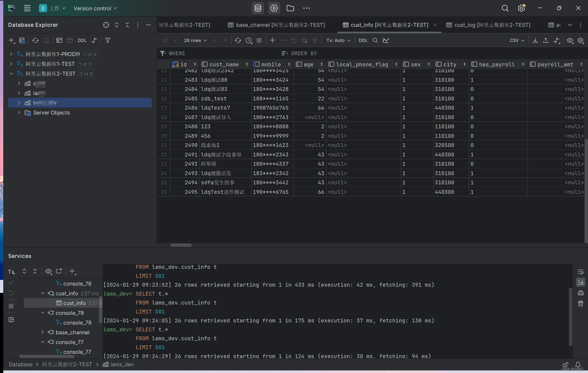
Task: Click the horizontal scrollbar under the data grid
Action: (x=181, y=245)
